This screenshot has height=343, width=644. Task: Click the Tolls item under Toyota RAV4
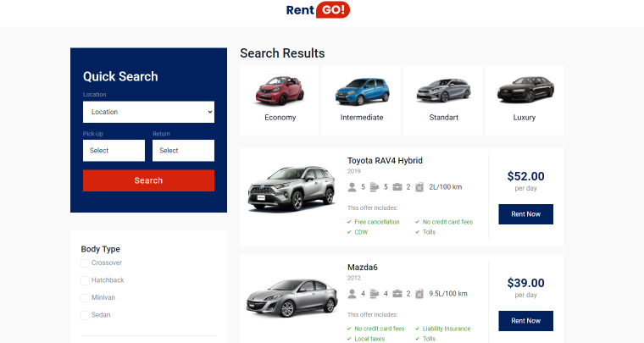click(x=429, y=232)
